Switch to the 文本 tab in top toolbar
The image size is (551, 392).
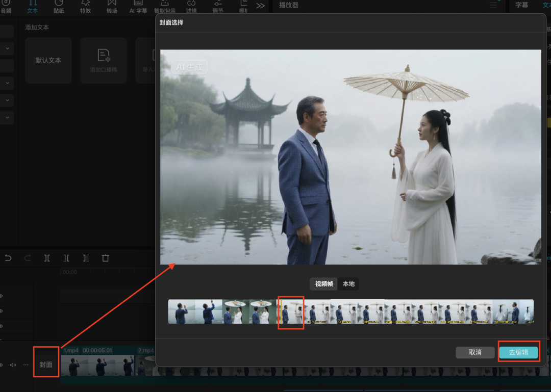(32, 6)
